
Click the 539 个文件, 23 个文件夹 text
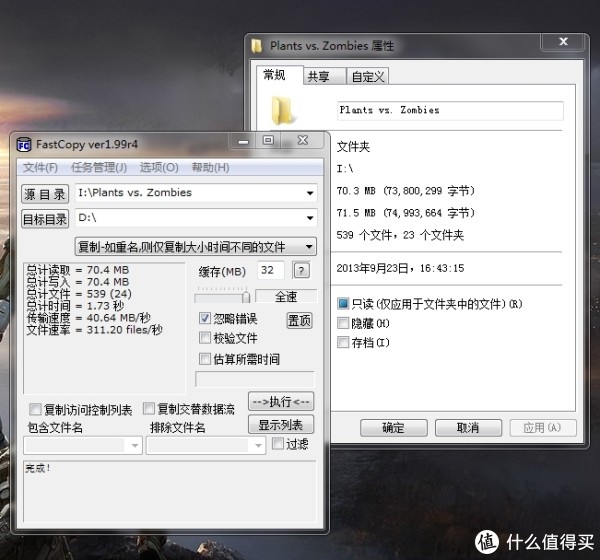[x=400, y=235]
